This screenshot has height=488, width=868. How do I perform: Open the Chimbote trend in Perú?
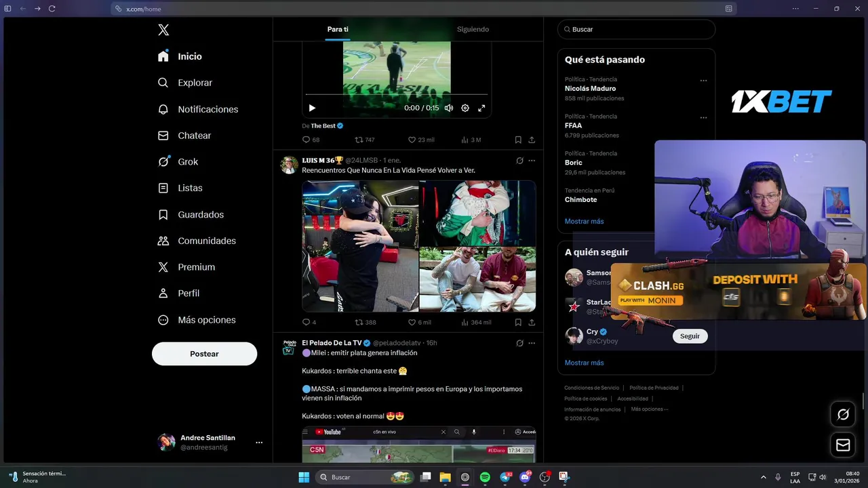click(580, 200)
